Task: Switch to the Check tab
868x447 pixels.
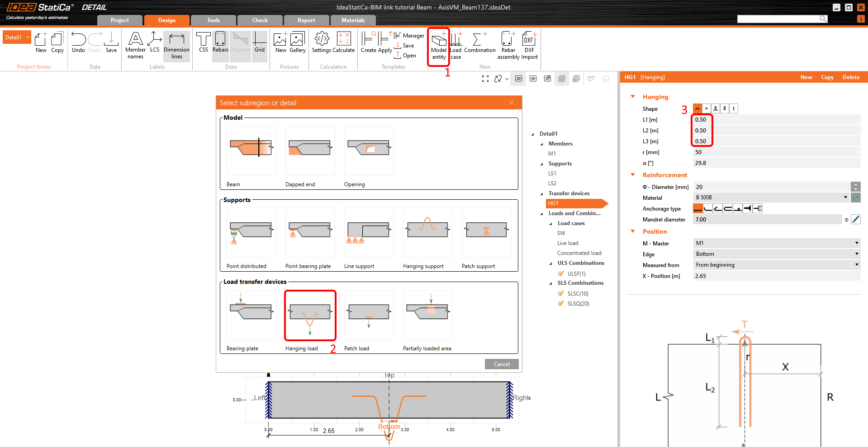Action: click(260, 20)
